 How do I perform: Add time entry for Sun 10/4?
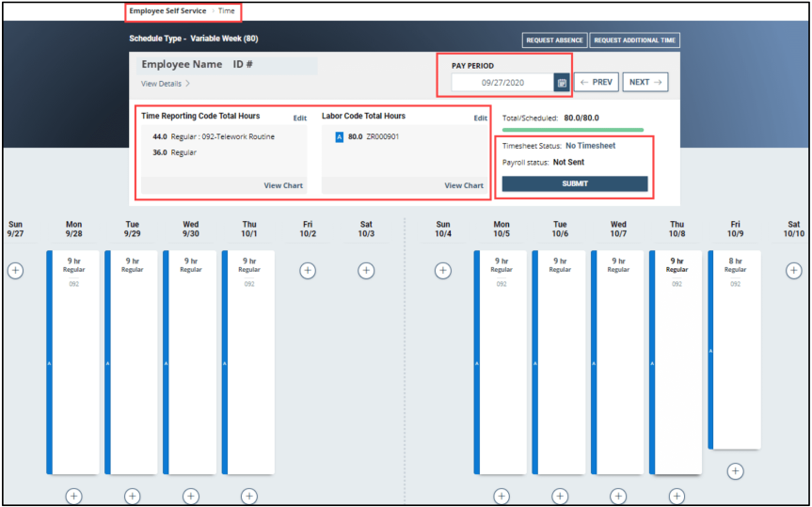coord(443,271)
